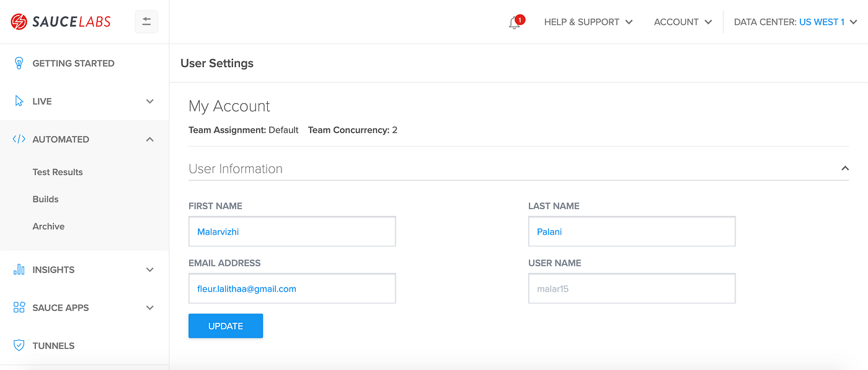Viewport: 868px width, 370px height.
Task: Navigate to Builds in the sidebar
Action: pyautogui.click(x=45, y=199)
